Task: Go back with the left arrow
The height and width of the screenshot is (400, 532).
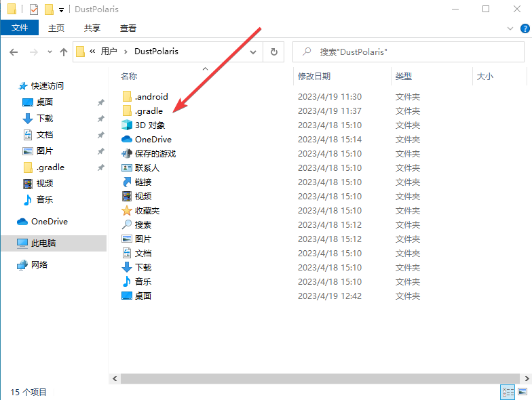Action: [14, 52]
